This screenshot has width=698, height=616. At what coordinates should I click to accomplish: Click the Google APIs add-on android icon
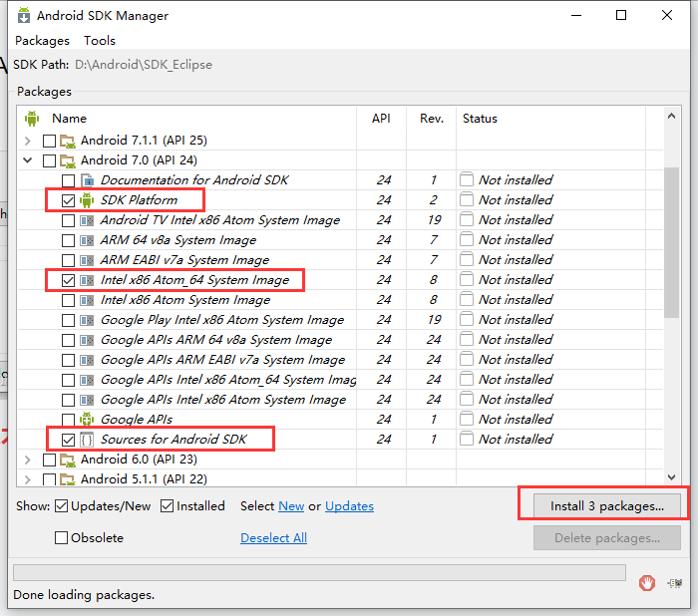click(87, 420)
